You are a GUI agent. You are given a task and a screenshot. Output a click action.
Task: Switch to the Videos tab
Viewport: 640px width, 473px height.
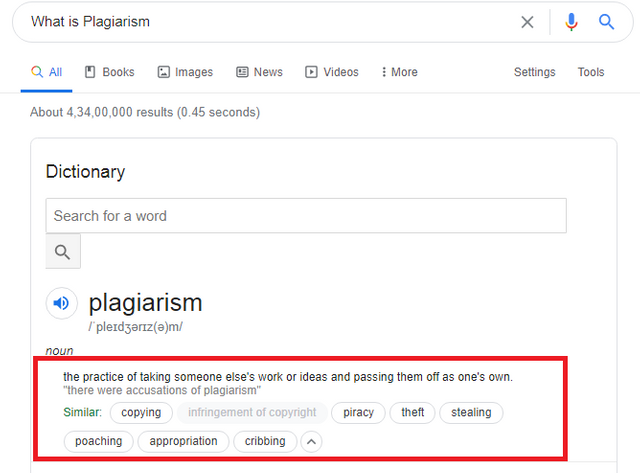(332, 72)
